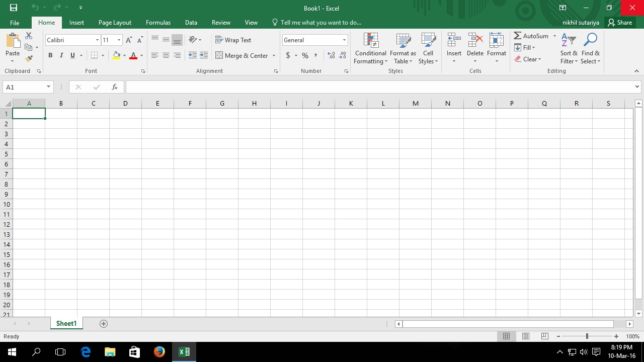Click the Cut scissors icon
Screen dimensions: 644x362
(29, 36)
